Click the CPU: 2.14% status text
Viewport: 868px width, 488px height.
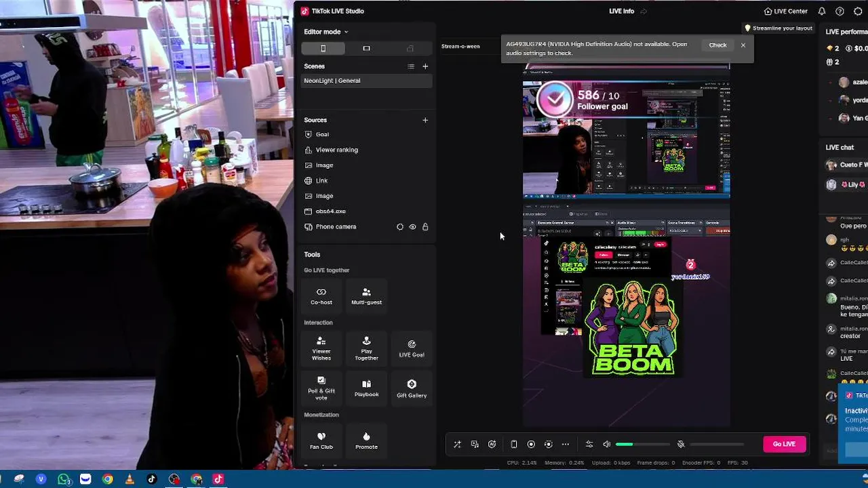tap(522, 463)
